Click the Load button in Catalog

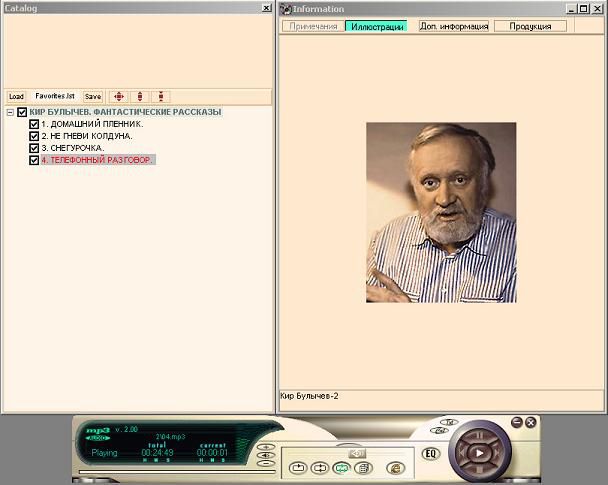coord(16,97)
